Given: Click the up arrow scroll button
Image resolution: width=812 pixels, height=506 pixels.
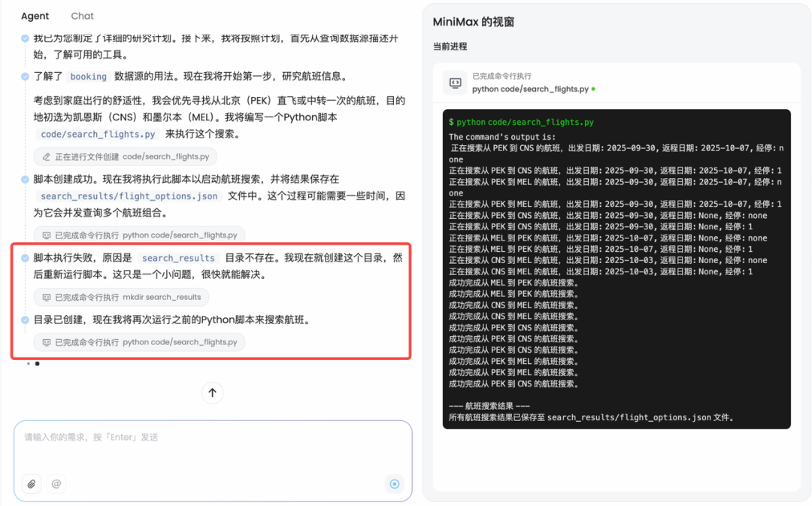Looking at the screenshot, I should click(x=212, y=392).
